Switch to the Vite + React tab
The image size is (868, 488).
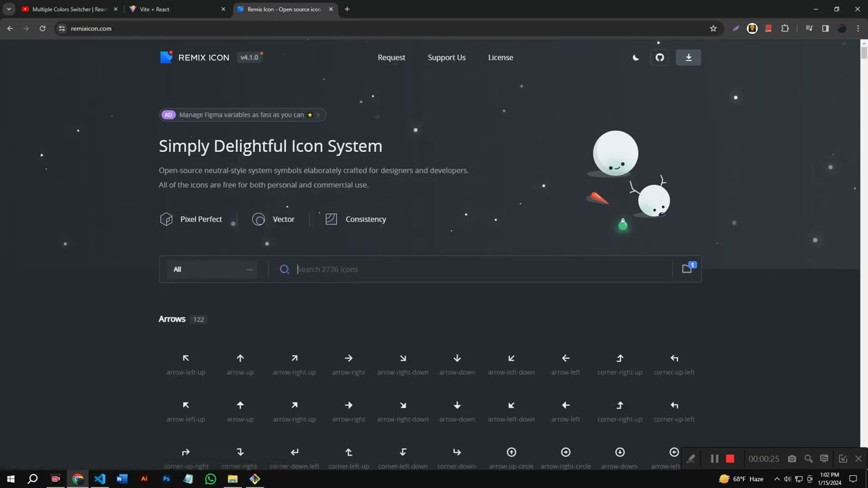pos(176,9)
